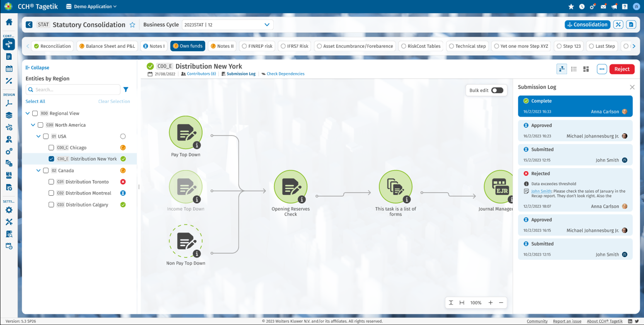Switch to list view icon
The image size is (644, 325).
click(574, 69)
